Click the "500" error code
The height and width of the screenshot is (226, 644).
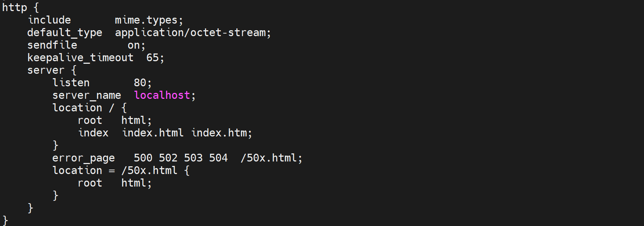143,158
